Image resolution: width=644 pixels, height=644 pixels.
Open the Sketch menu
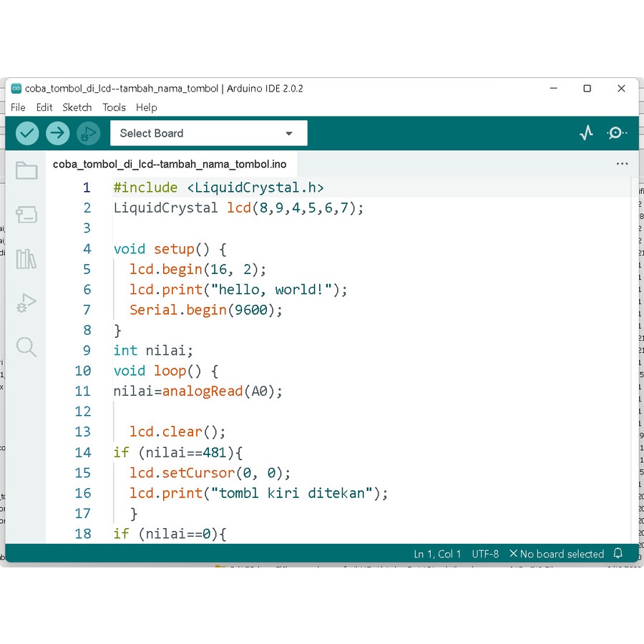(77, 107)
